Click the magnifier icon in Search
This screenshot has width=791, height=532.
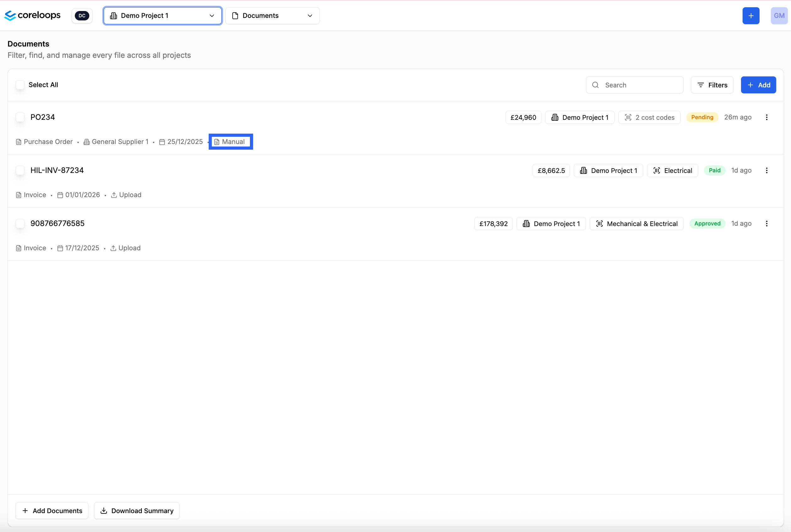pos(595,85)
